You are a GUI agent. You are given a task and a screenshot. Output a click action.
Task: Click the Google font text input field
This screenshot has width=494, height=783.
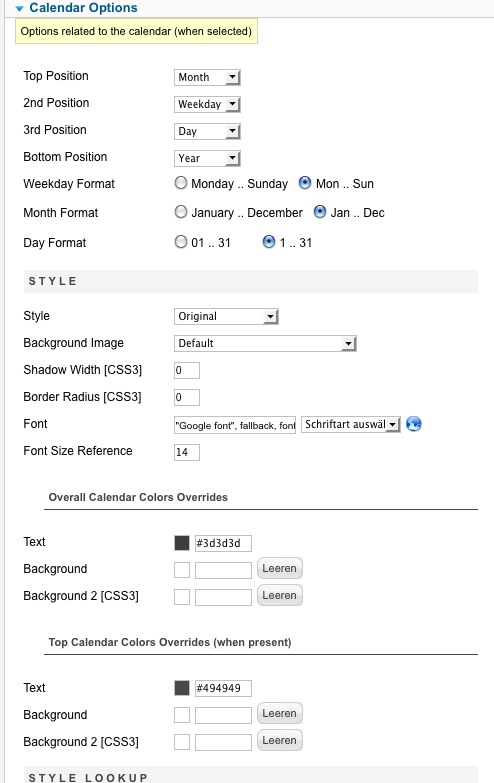tap(235, 425)
